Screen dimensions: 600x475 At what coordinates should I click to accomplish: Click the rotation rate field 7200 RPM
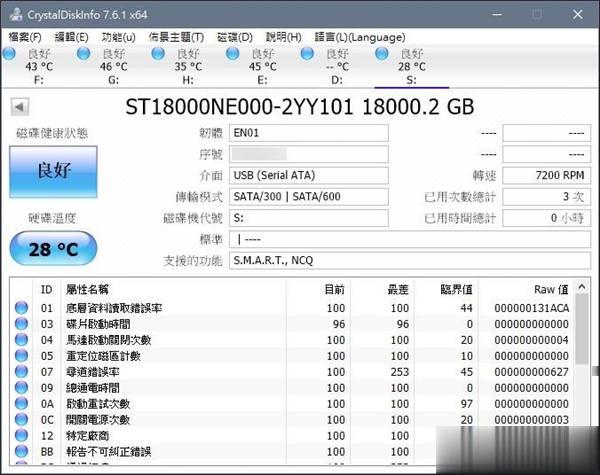546,175
